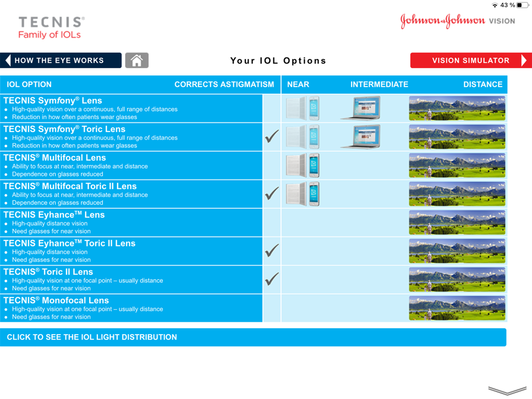Tap the laptop icon in Symfony Lens row
Screen dimensions: 532x399
(361, 108)
